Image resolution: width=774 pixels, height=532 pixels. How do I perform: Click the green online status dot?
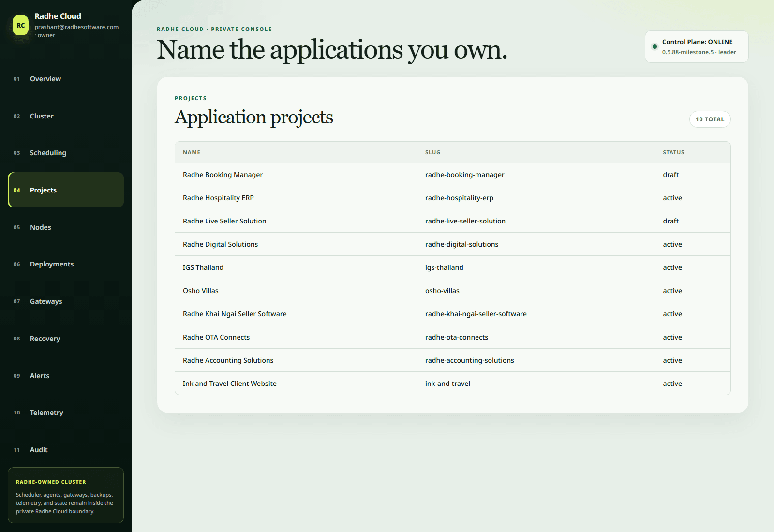tap(655, 47)
